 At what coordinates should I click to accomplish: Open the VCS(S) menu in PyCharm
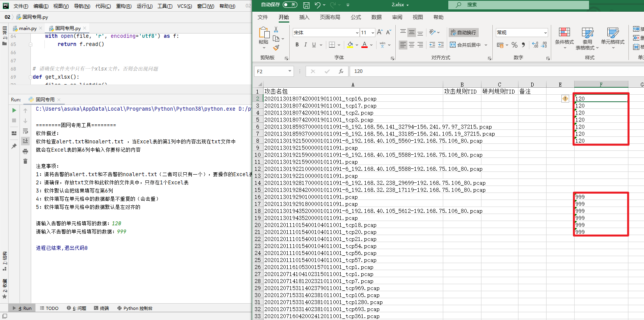[184, 6]
